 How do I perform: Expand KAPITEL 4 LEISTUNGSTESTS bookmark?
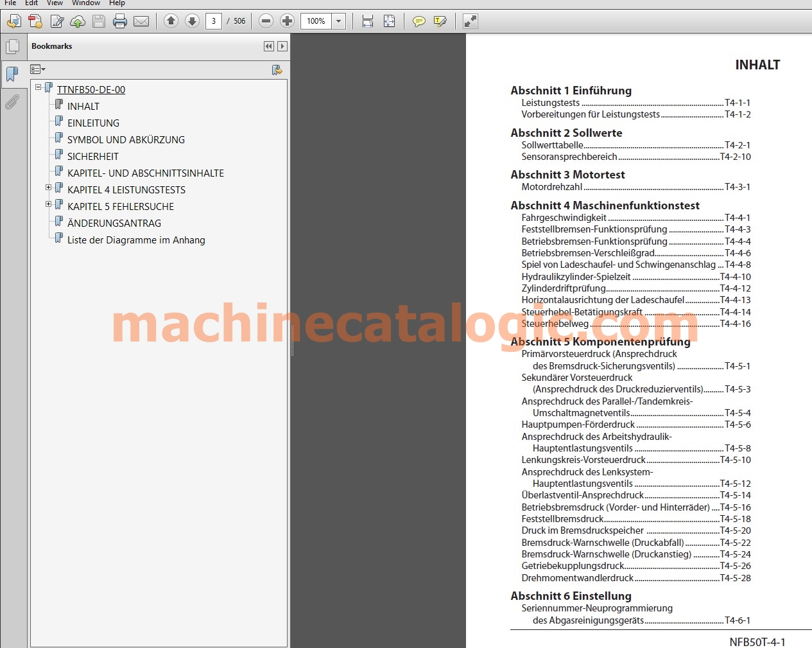(48, 187)
